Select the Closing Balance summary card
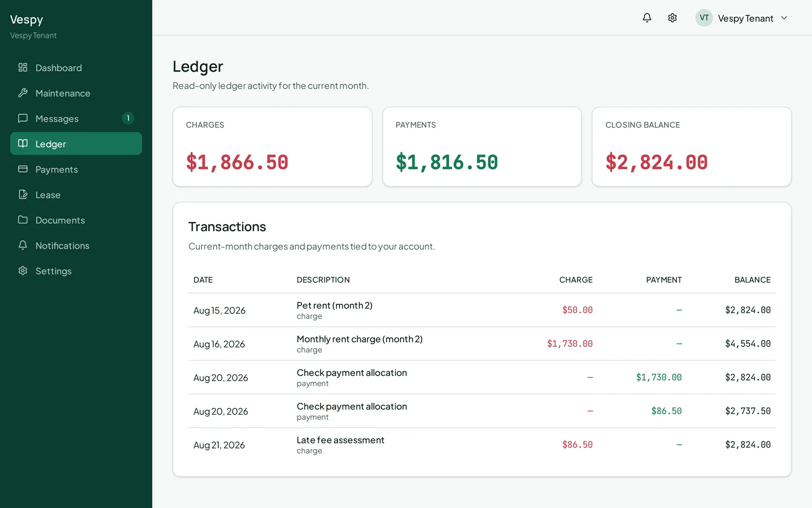 (692, 147)
